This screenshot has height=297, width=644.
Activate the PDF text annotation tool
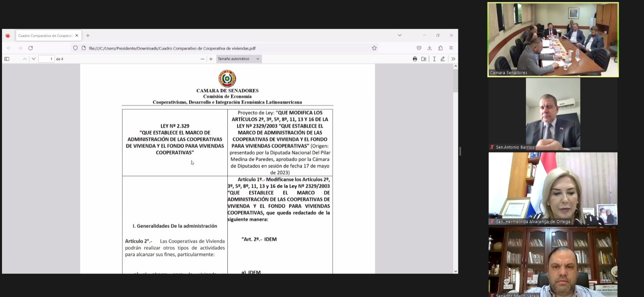[x=434, y=59]
